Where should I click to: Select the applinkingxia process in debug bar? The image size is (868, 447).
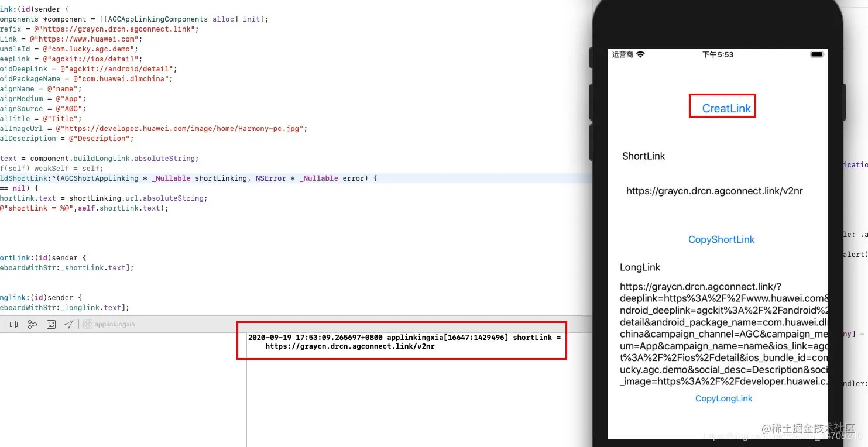pyautogui.click(x=109, y=324)
